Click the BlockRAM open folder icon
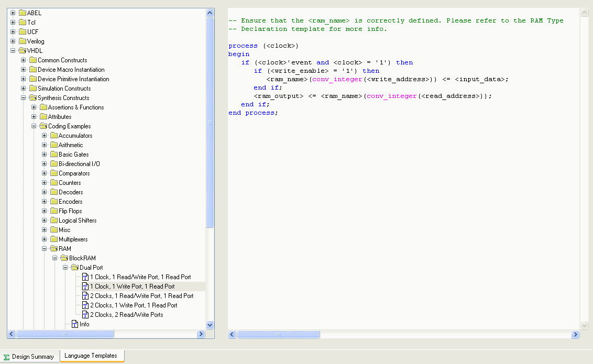This screenshot has height=364, width=593. [x=64, y=258]
